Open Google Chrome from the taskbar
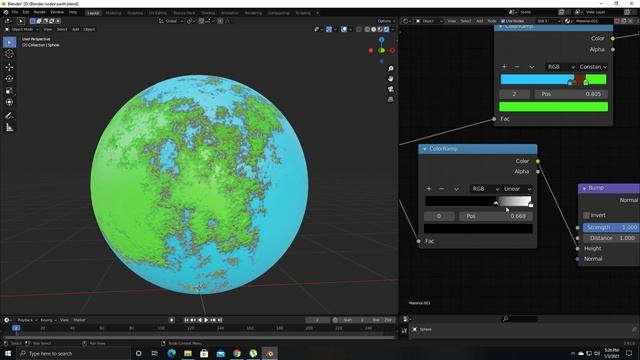The image size is (640, 360). click(237, 353)
